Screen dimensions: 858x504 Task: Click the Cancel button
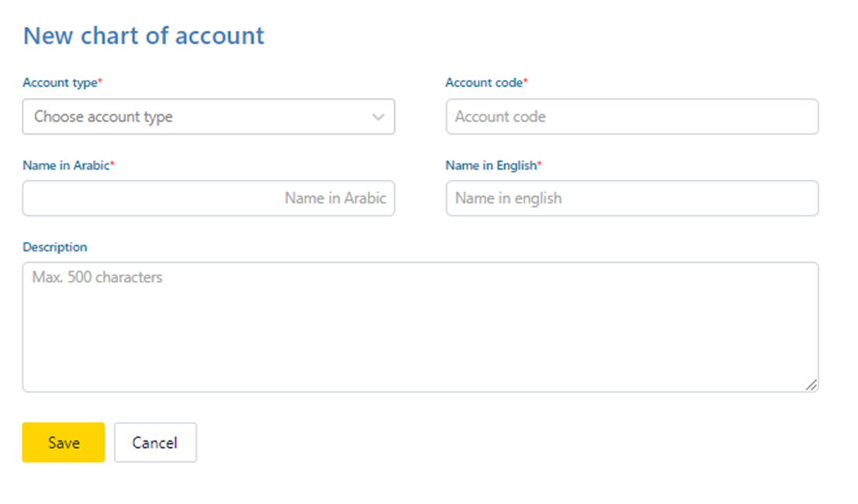[155, 443]
